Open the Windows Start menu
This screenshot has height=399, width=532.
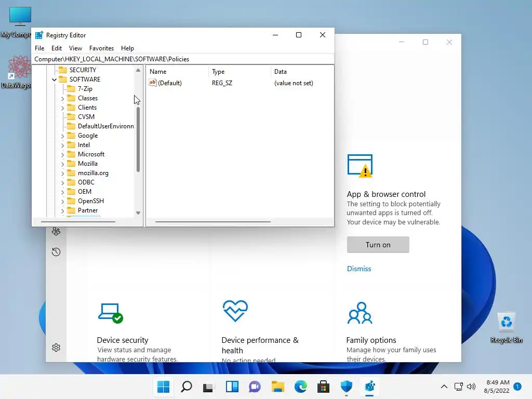pos(163,387)
